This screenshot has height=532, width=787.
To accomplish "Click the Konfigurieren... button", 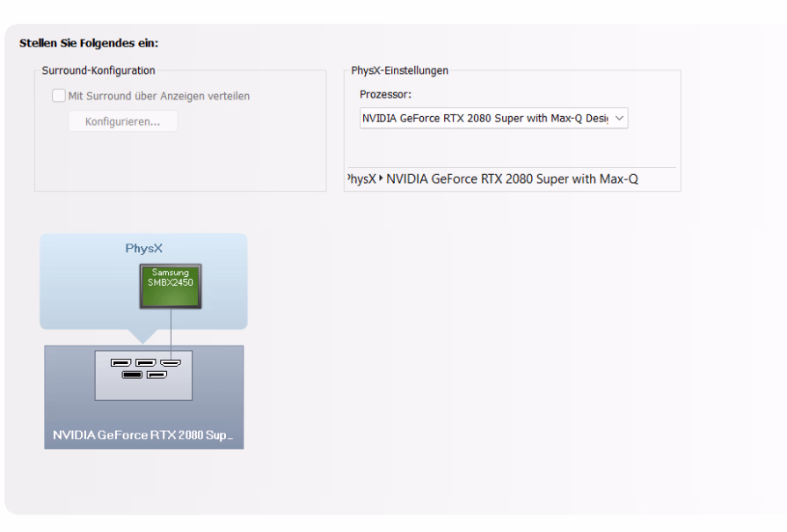I will pos(123,121).
